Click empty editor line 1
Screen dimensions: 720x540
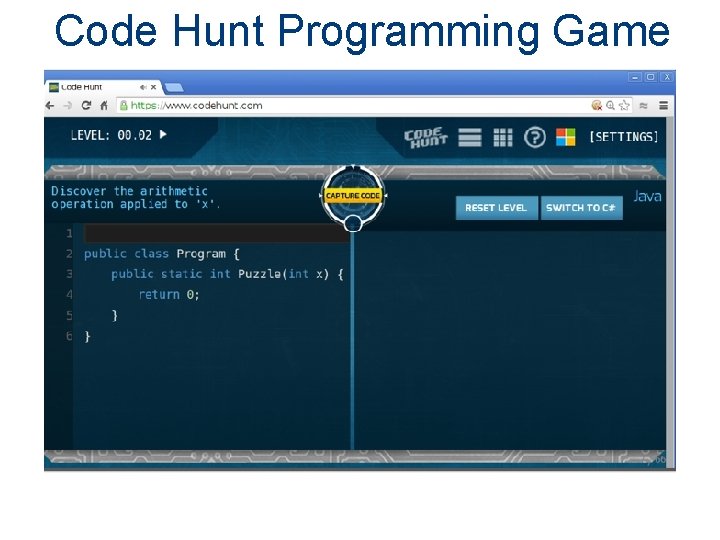click(x=216, y=233)
